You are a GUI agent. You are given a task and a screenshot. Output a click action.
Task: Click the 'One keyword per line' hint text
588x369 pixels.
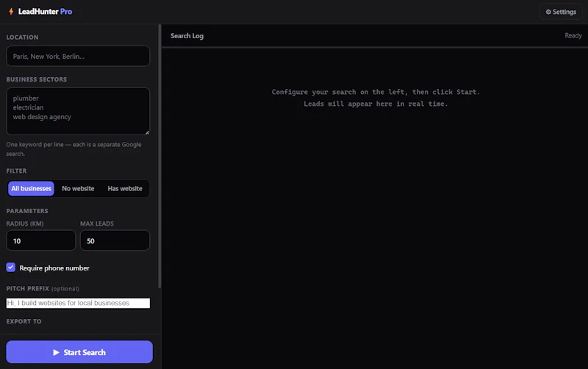click(x=74, y=149)
